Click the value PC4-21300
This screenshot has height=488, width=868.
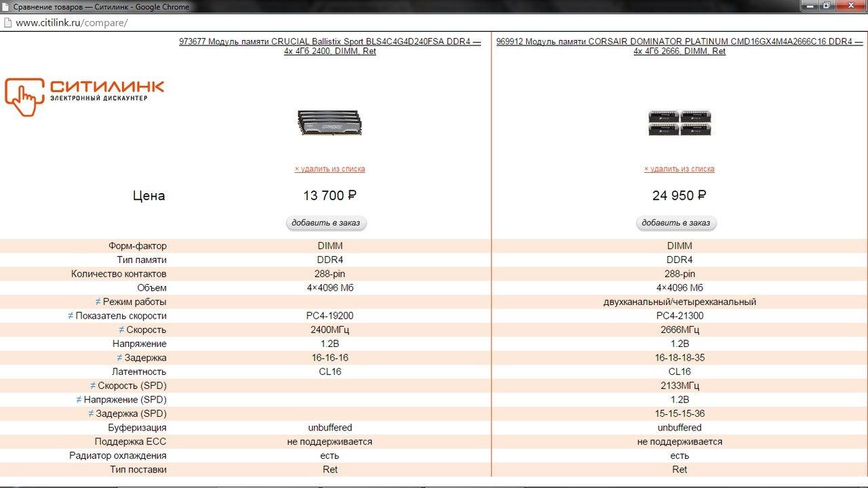point(679,316)
